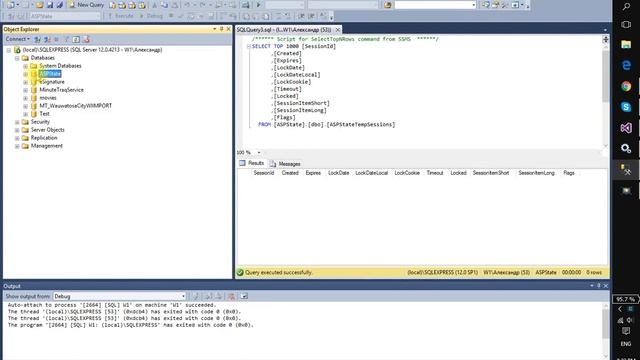Close the Object Explorer panel

pos(228,29)
